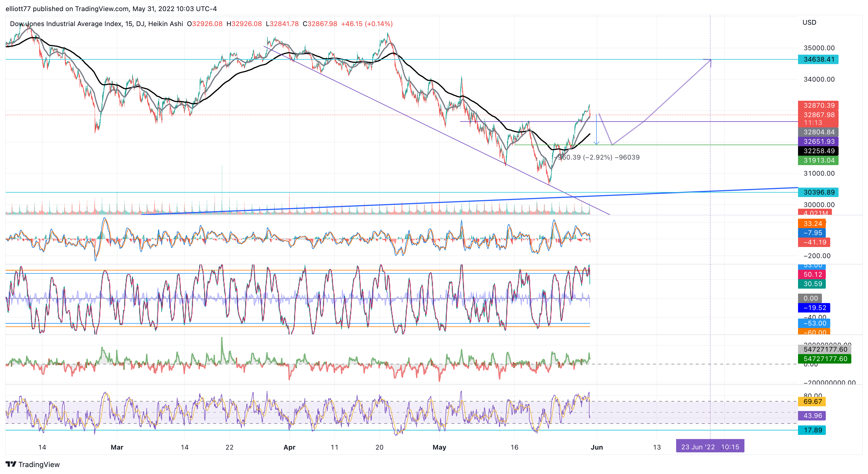Click the 69.67 yellow RSI value
The width and height of the screenshot is (868, 474).
click(812, 401)
